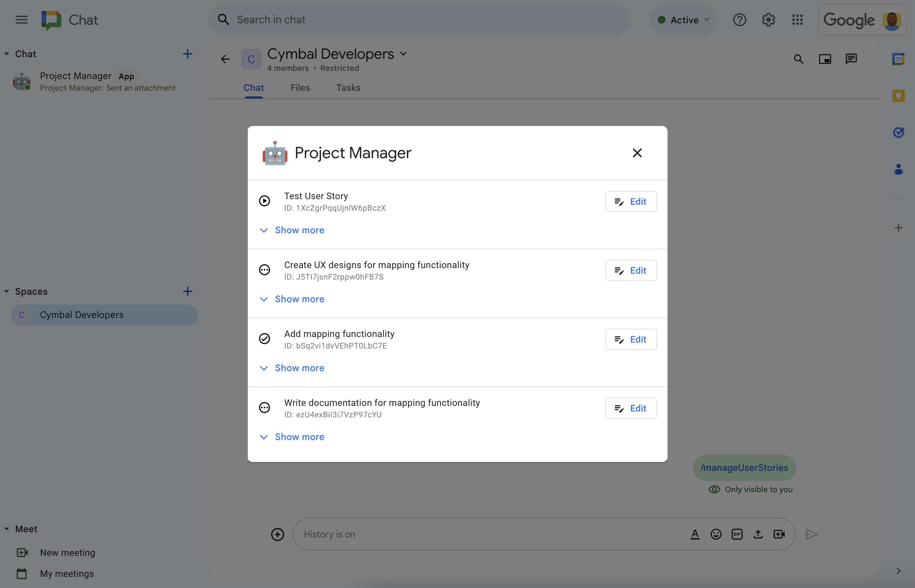The height and width of the screenshot is (588, 915).
Task: Click the video call icon in header
Action: [825, 59]
